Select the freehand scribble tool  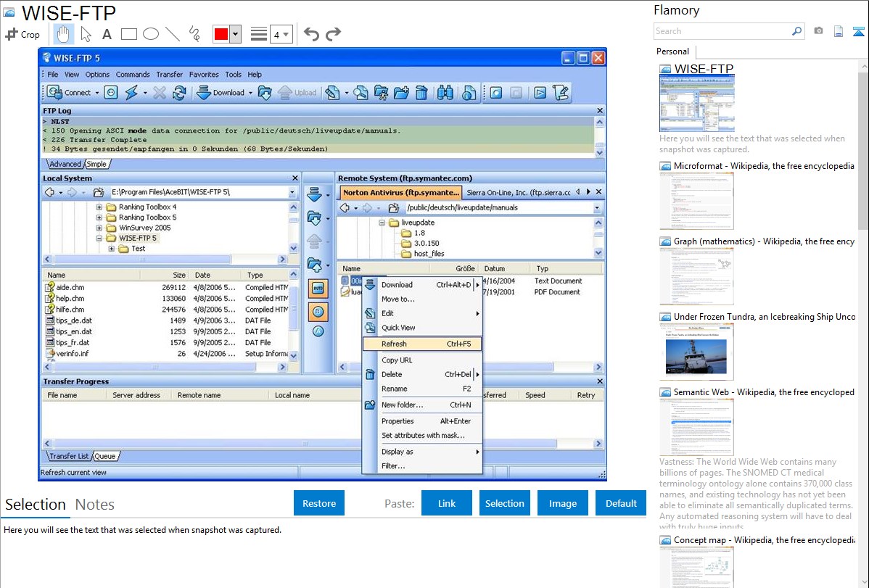pyautogui.click(x=194, y=34)
